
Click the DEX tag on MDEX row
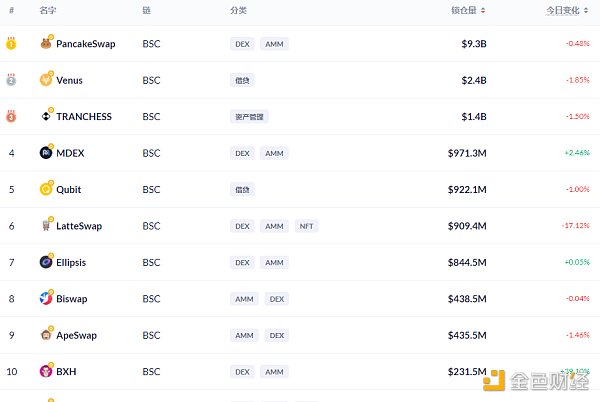242,153
